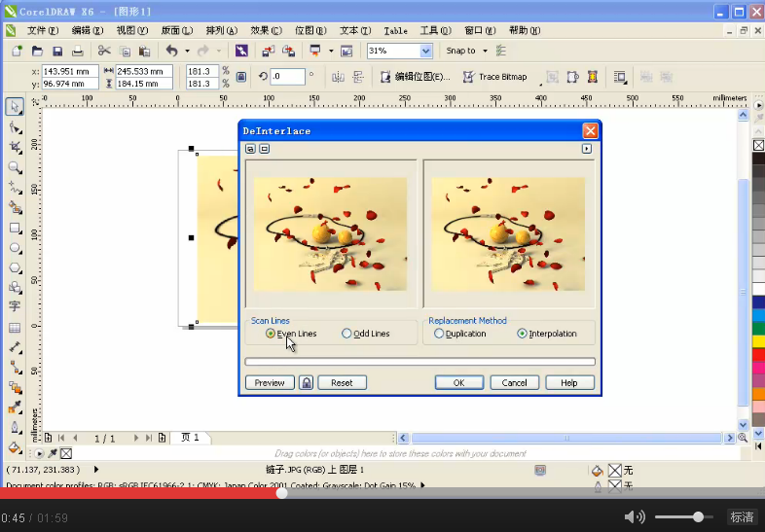Select the Fill bucket tool
The height and width of the screenshot is (532, 765).
[15, 447]
